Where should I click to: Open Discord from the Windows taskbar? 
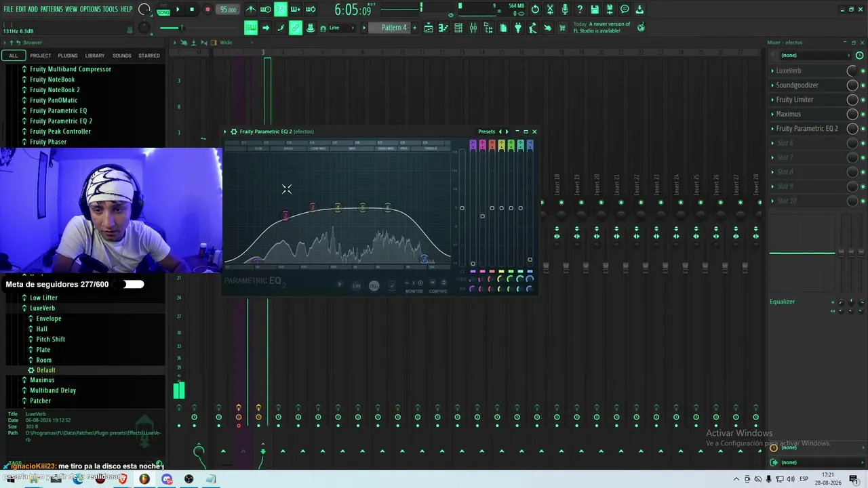(167, 479)
